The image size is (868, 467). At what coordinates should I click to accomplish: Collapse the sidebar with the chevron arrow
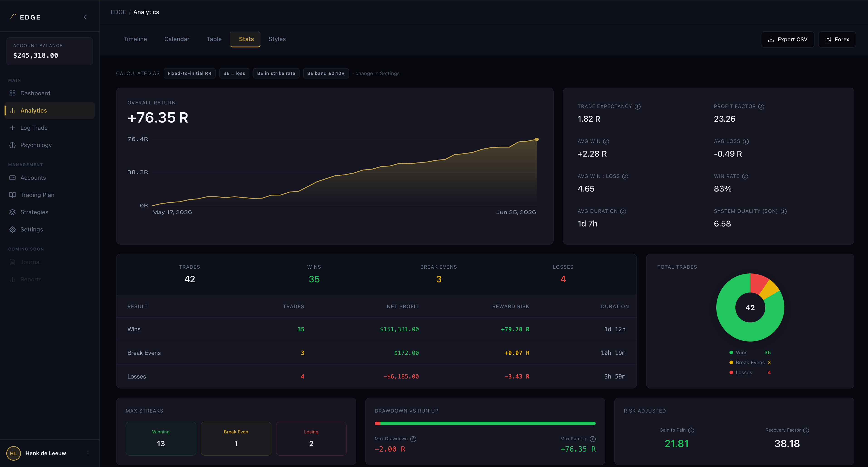(x=85, y=17)
